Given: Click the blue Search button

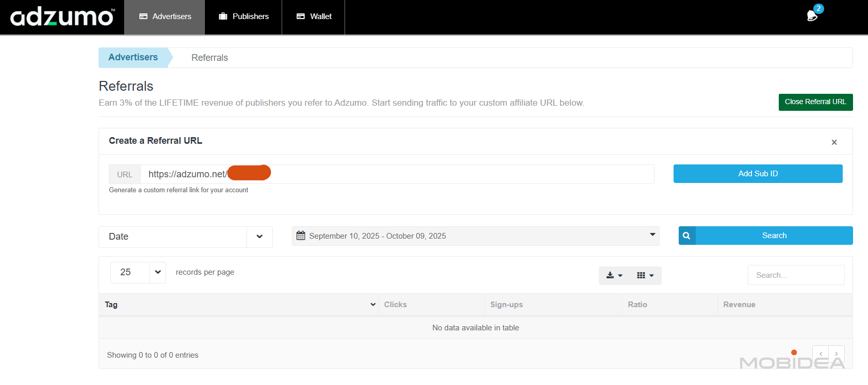Looking at the screenshot, I should pyautogui.click(x=774, y=236).
